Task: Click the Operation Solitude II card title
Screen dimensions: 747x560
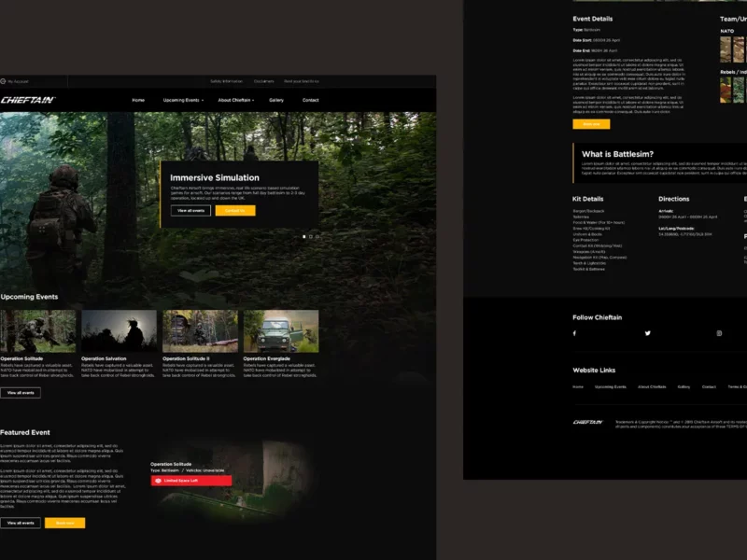Action: (186, 358)
